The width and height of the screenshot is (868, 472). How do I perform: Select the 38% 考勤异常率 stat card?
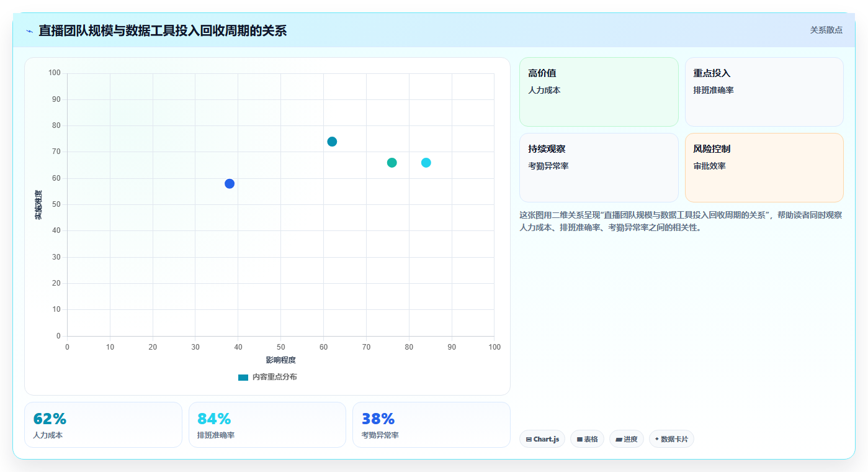[431, 425]
